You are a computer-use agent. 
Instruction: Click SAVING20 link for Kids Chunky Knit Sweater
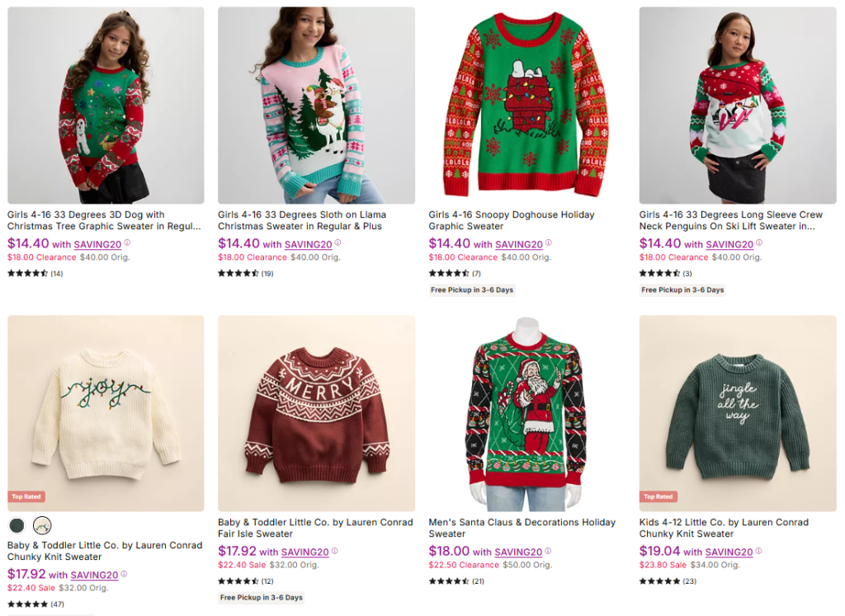(729, 553)
